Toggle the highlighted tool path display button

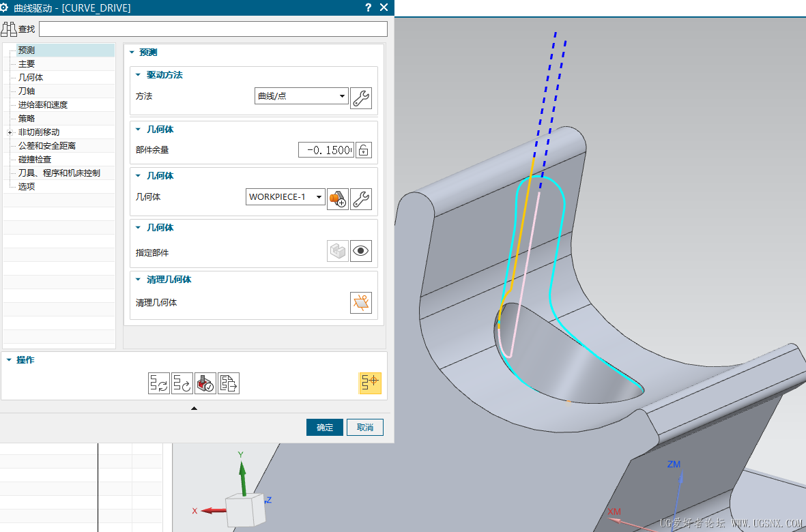370,383
